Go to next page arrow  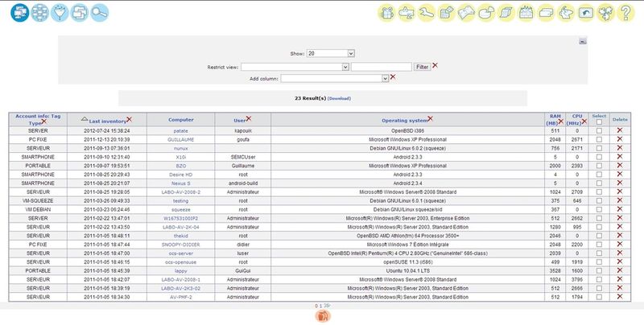(327, 306)
